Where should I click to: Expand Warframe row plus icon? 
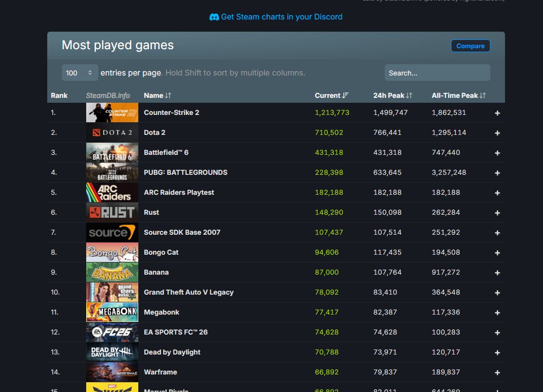(497, 373)
